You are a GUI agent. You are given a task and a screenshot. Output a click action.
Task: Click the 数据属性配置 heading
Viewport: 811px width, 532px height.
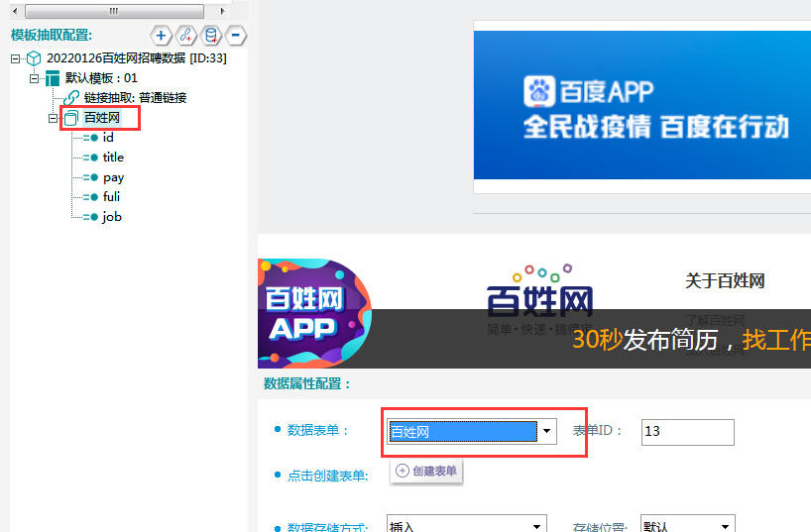tap(307, 383)
